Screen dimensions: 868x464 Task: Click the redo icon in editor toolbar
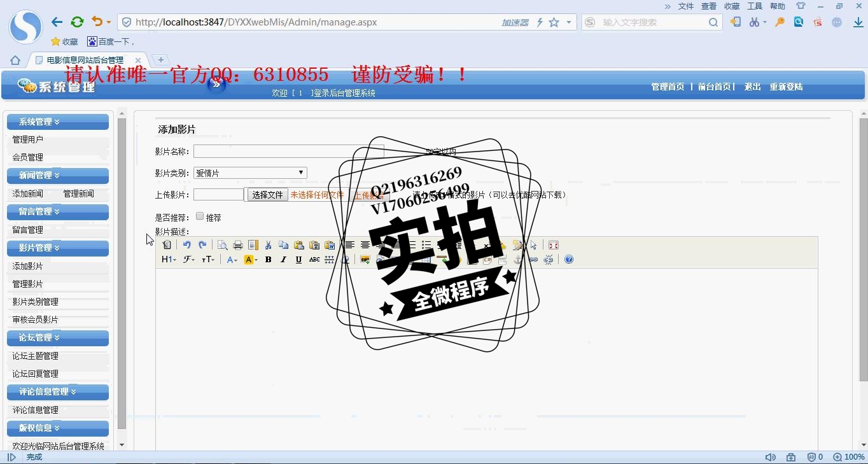click(x=202, y=245)
